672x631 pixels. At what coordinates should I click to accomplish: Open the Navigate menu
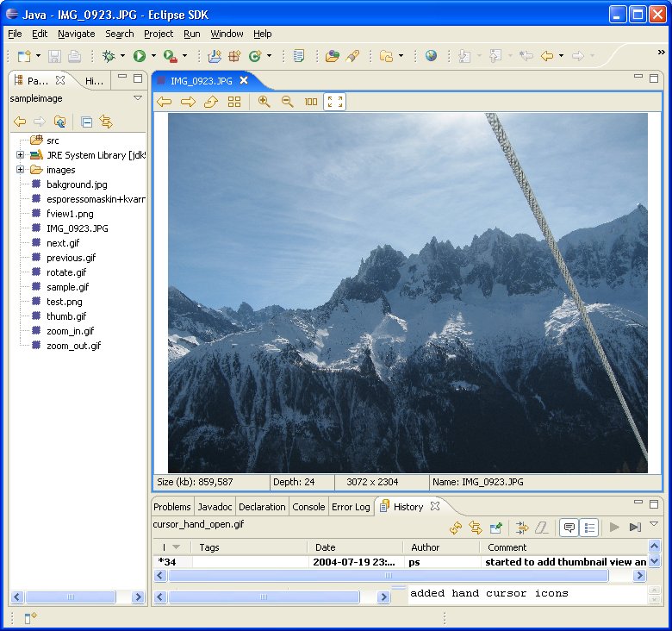pos(76,34)
